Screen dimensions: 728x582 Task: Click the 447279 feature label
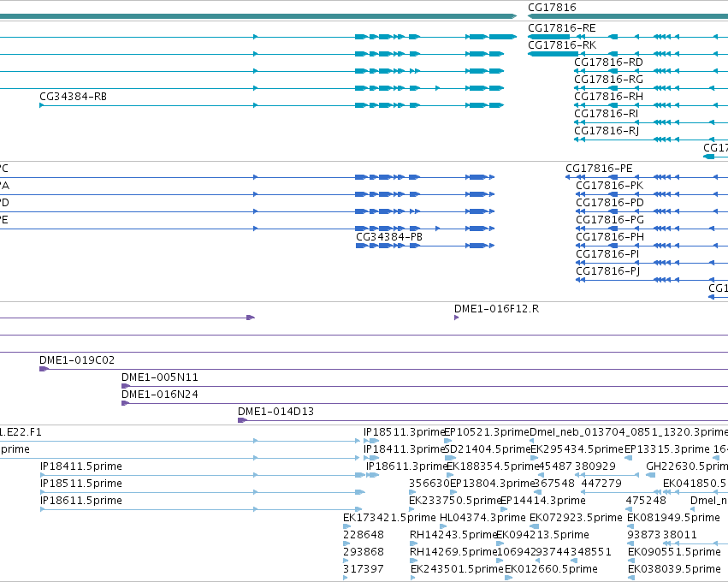(601, 484)
